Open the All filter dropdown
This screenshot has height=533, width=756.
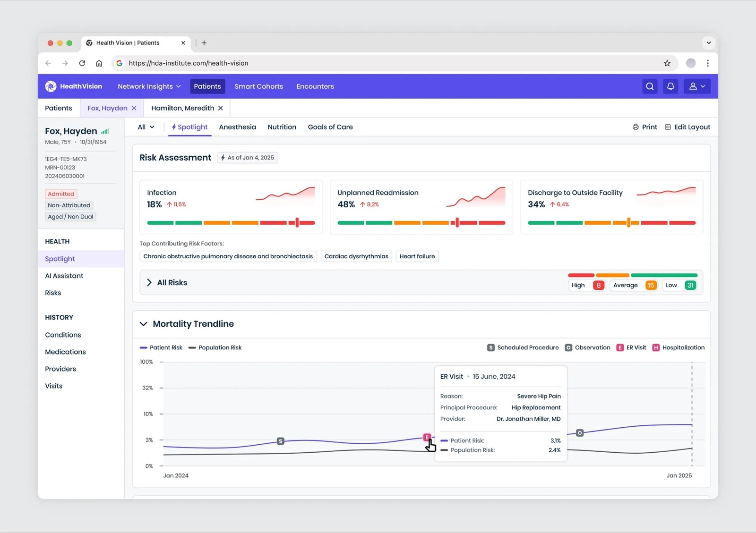click(146, 127)
